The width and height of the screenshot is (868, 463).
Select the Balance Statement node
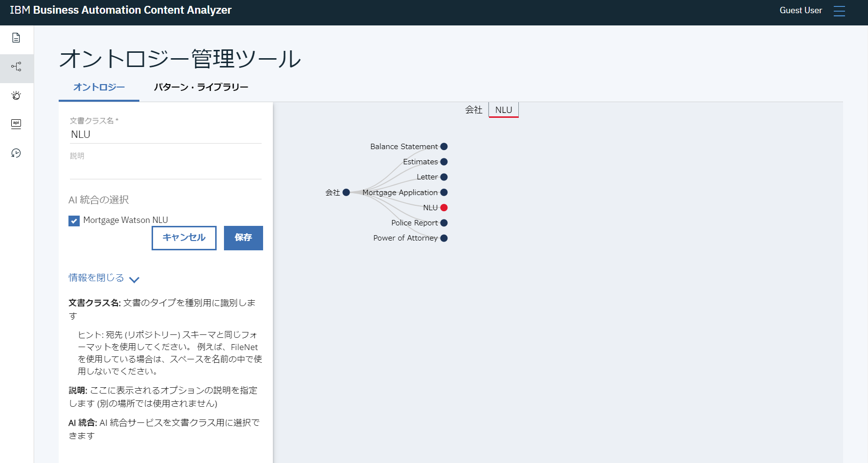pyautogui.click(x=443, y=146)
